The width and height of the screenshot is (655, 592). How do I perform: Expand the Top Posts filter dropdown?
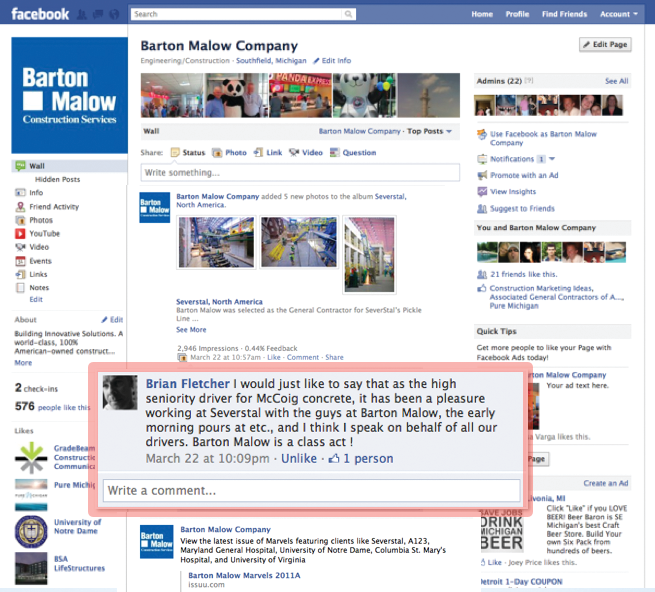pos(429,131)
